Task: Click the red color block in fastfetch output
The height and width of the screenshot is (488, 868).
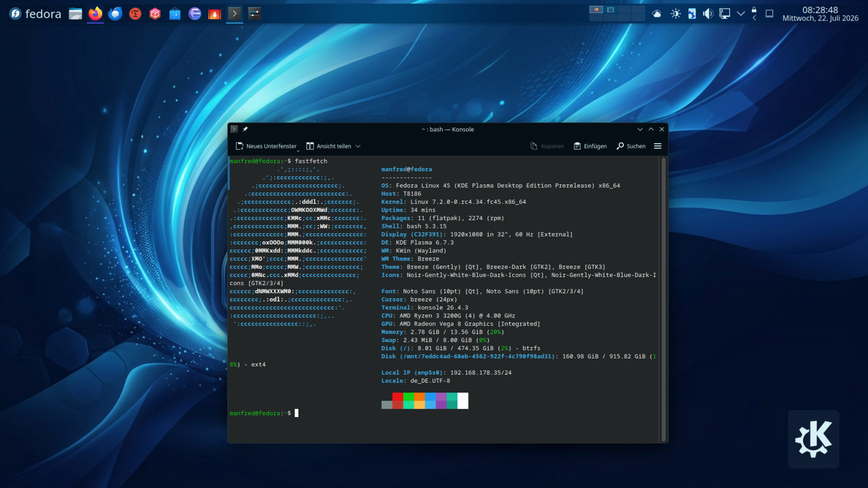Action: coord(398,397)
